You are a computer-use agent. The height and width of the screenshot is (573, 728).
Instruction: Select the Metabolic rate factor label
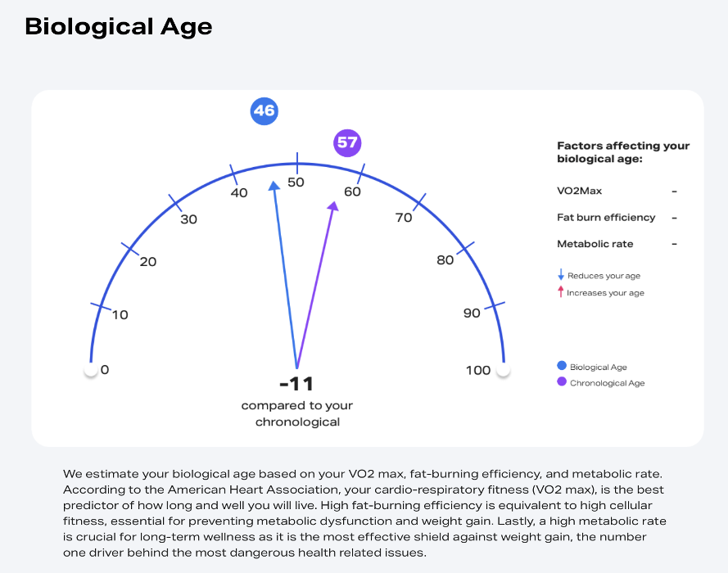595,244
